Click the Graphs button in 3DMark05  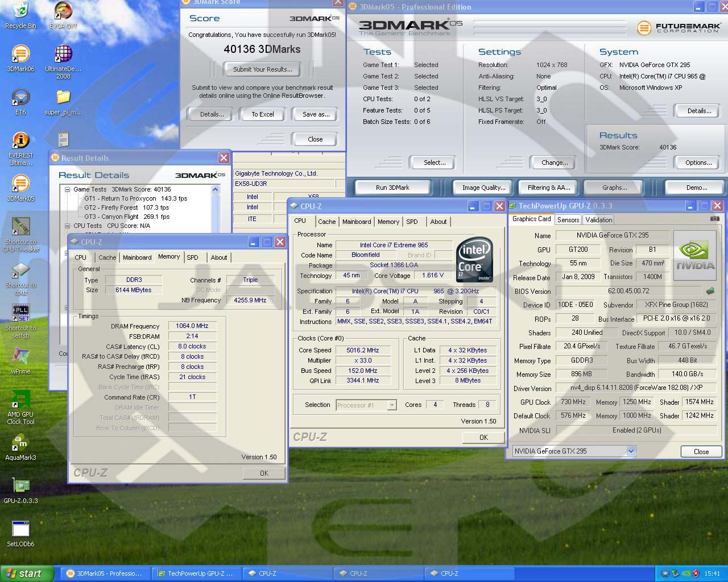[614, 188]
